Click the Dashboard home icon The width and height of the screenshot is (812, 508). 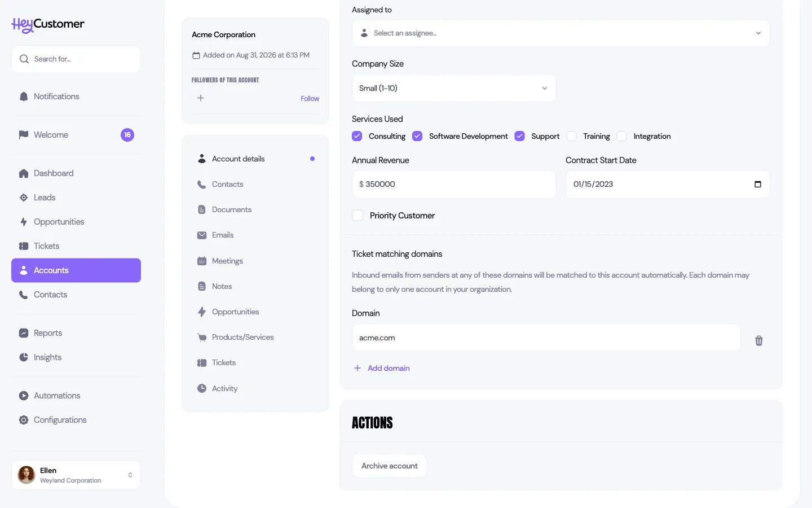[x=24, y=173]
